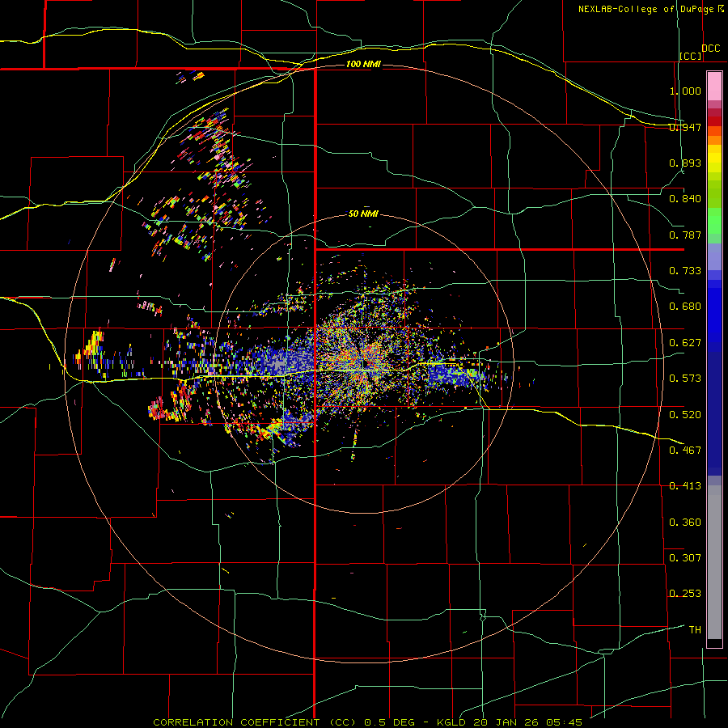Viewport: 728px width, 728px height.
Task: Click the 0.573 value on the color scale
Action: tap(685, 379)
